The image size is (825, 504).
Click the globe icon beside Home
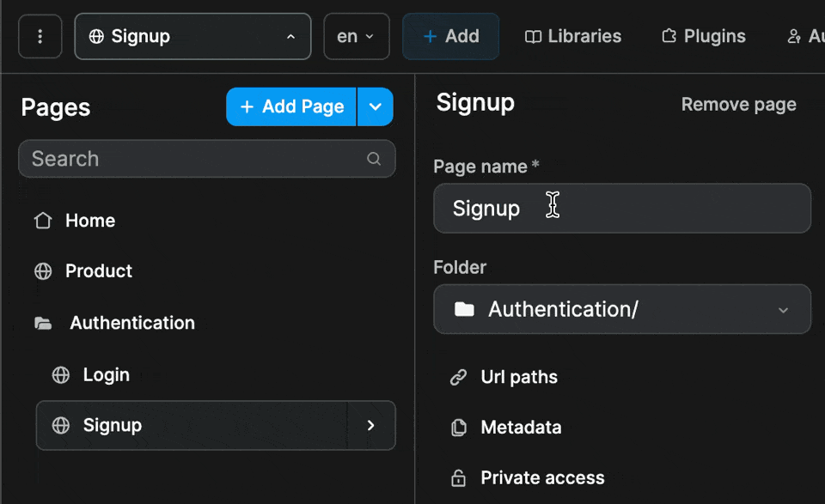coord(44,220)
